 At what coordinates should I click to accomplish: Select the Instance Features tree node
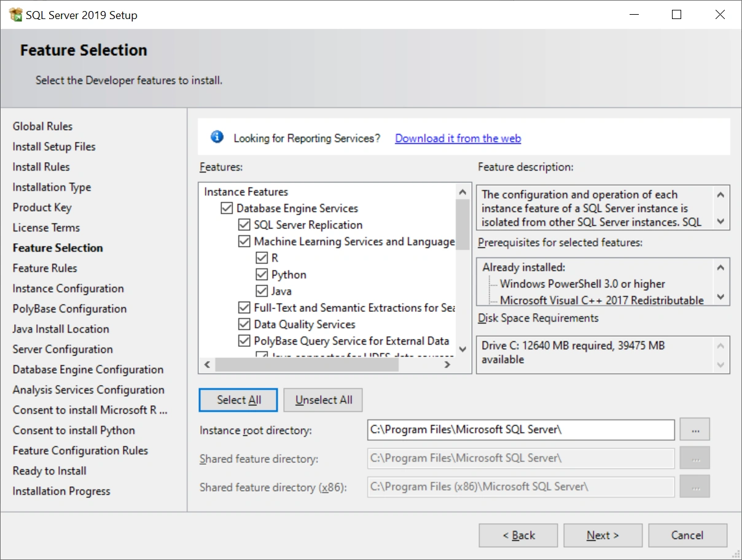246,192
